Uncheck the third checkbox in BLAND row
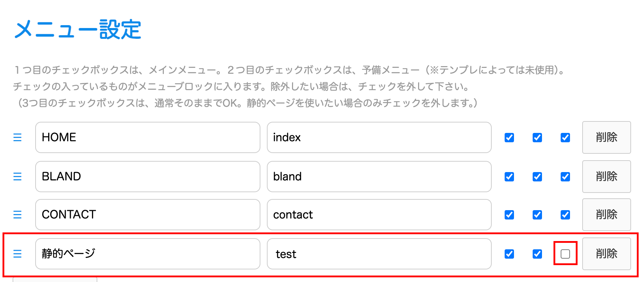This screenshot has width=644, height=282. [565, 177]
